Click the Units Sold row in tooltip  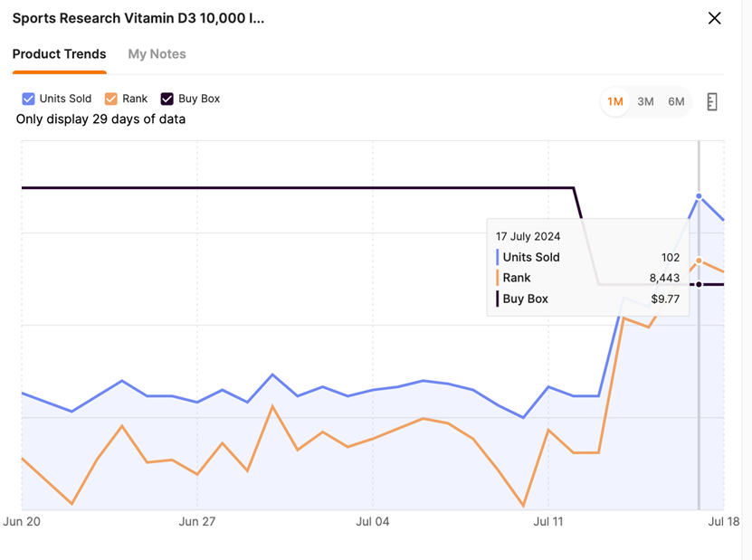[x=588, y=257]
